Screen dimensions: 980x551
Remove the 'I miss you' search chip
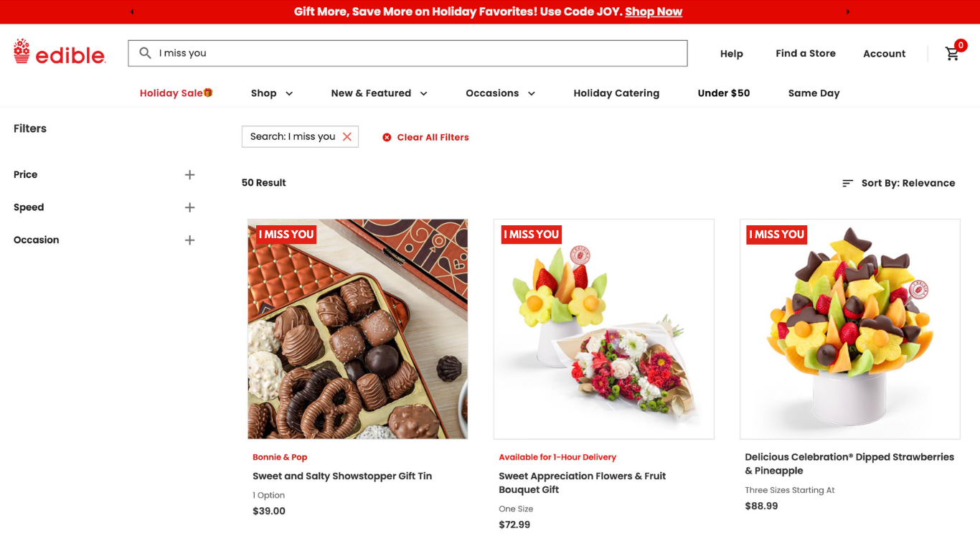tap(347, 136)
